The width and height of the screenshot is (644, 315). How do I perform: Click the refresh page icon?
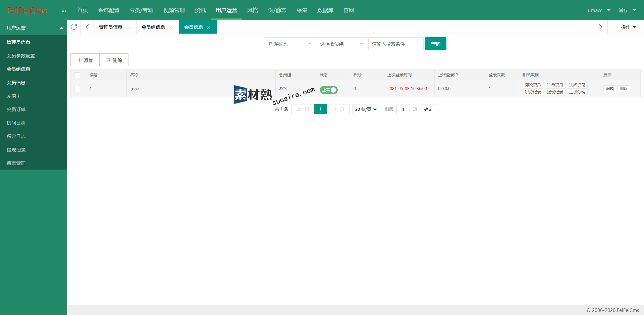point(74,27)
